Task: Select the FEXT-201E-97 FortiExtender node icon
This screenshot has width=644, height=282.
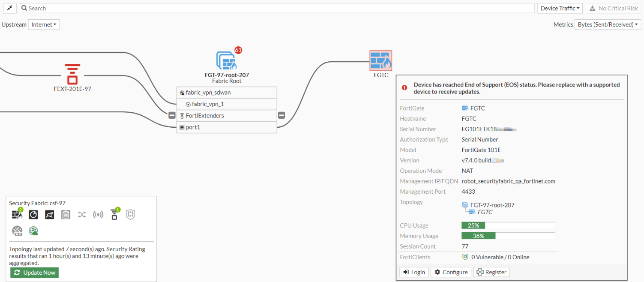Action: 72,74
